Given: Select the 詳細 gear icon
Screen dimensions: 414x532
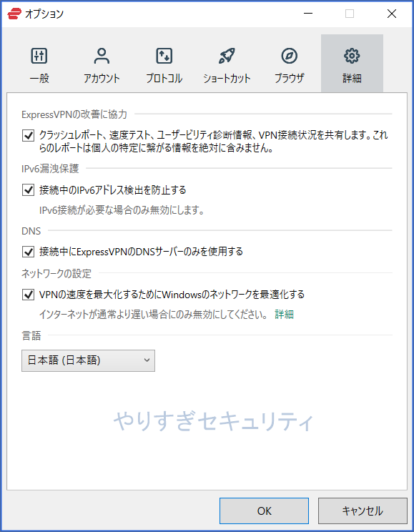Looking at the screenshot, I should (x=352, y=56).
